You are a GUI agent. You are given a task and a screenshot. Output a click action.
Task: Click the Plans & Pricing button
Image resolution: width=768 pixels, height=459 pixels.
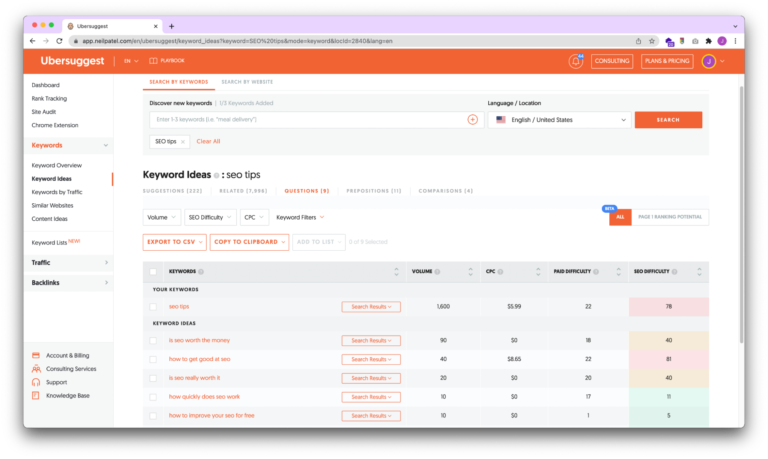coord(667,61)
